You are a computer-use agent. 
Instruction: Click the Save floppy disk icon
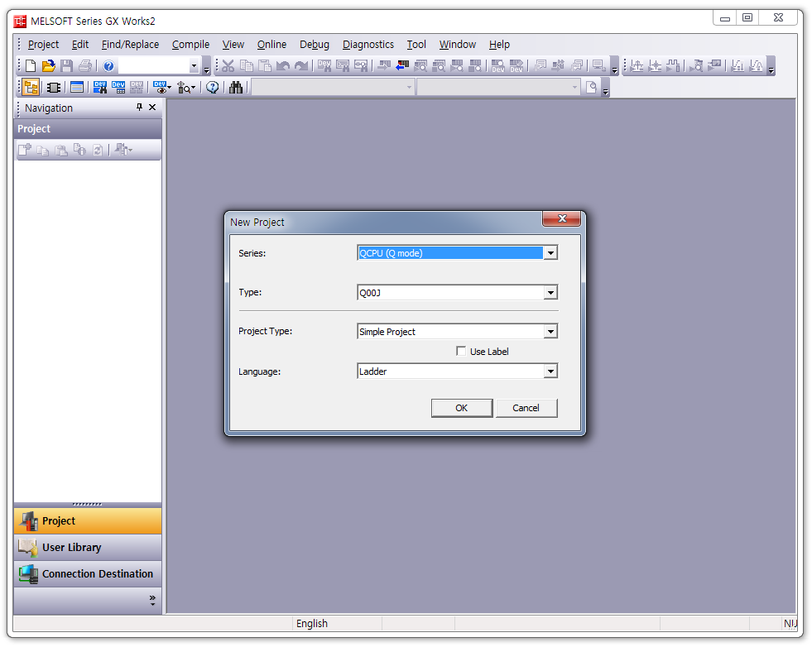point(66,65)
